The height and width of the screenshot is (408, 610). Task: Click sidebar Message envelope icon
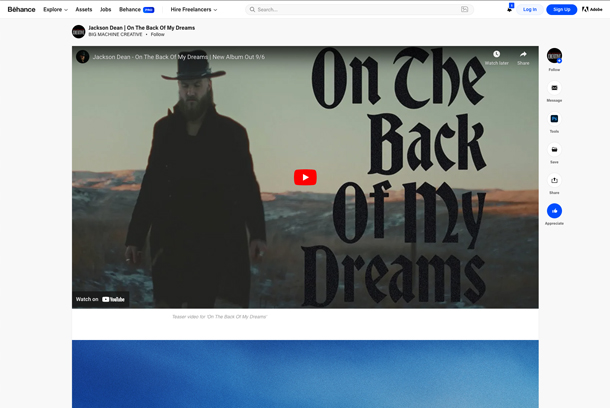tap(554, 88)
